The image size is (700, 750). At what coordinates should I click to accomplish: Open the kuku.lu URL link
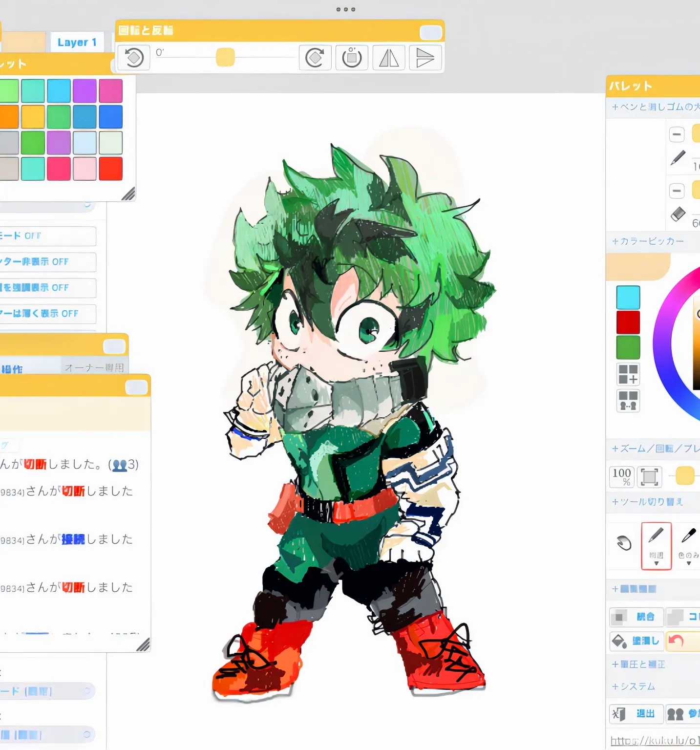655,741
